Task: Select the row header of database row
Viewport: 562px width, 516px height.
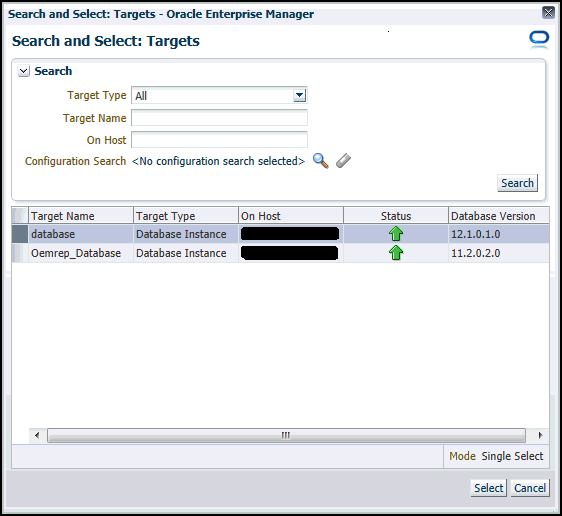Action: [x=20, y=234]
